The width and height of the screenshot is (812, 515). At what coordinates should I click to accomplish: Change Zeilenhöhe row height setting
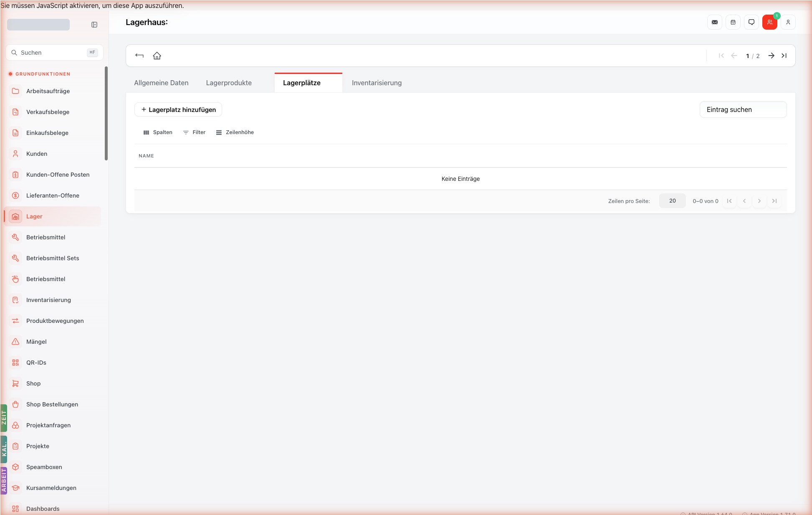235,132
